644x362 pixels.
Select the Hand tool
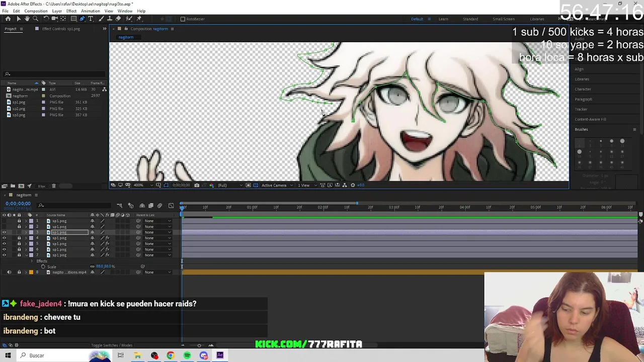coord(27,19)
